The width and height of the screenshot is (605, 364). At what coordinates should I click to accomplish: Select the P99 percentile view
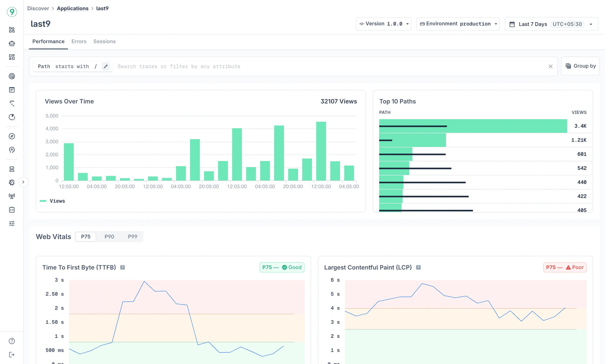pos(132,237)
